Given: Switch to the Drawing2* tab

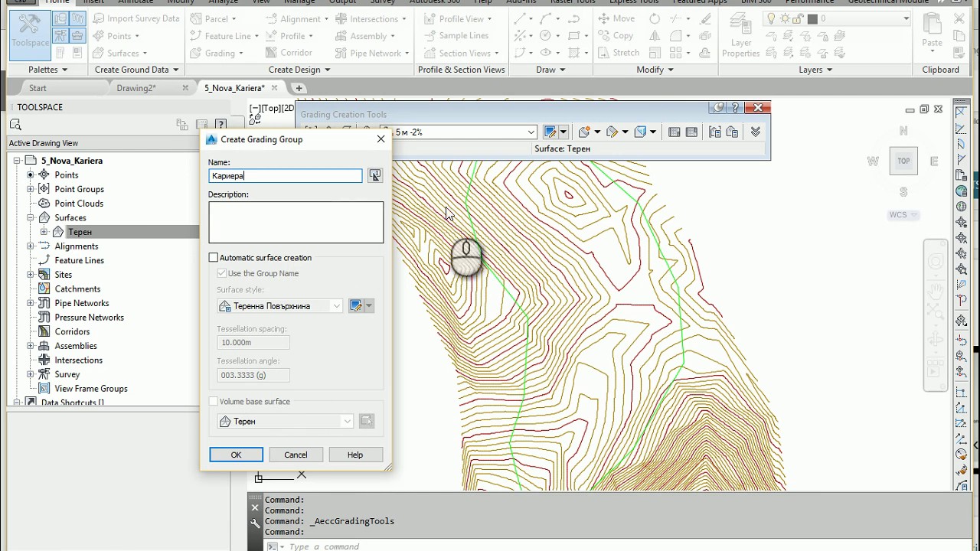Looking at the screenshot, I should coord(136,88).
